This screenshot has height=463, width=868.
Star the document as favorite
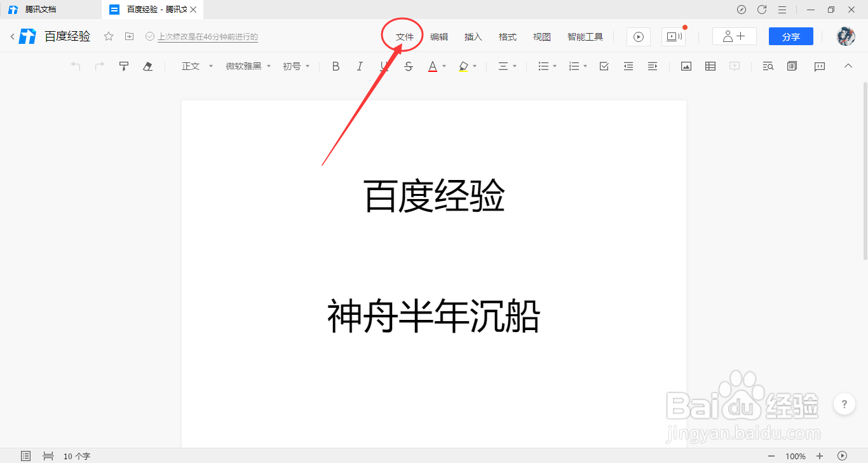(x=109, y=37)
